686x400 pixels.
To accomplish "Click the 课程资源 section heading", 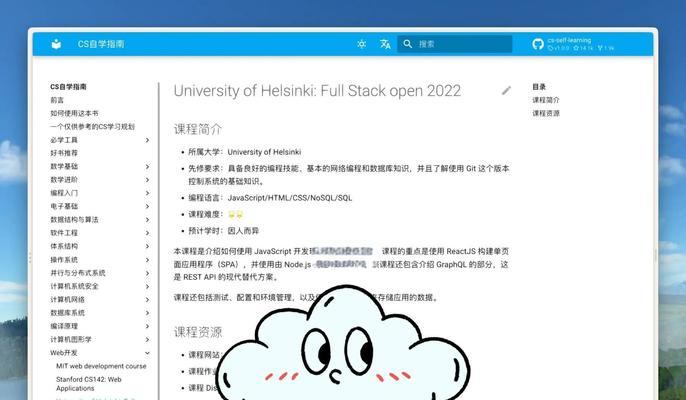I will pyautogui.click(x=198, y=332).
